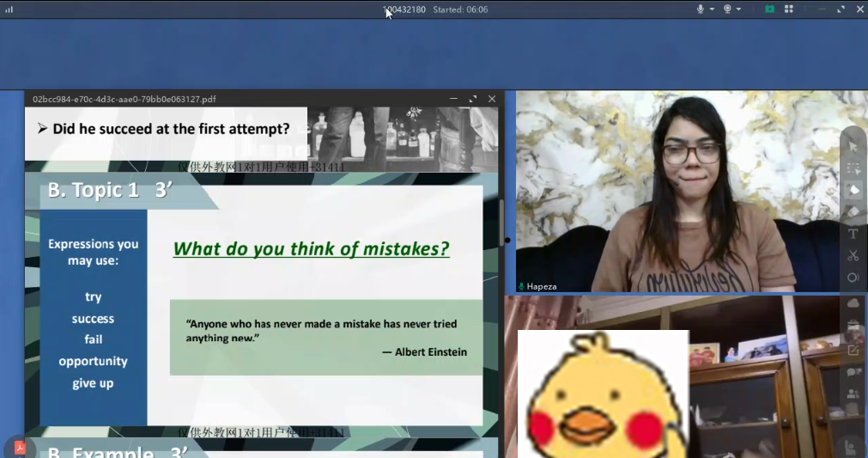
Task: Click 'Expressions you may use:' label
Action: [93, 252]
